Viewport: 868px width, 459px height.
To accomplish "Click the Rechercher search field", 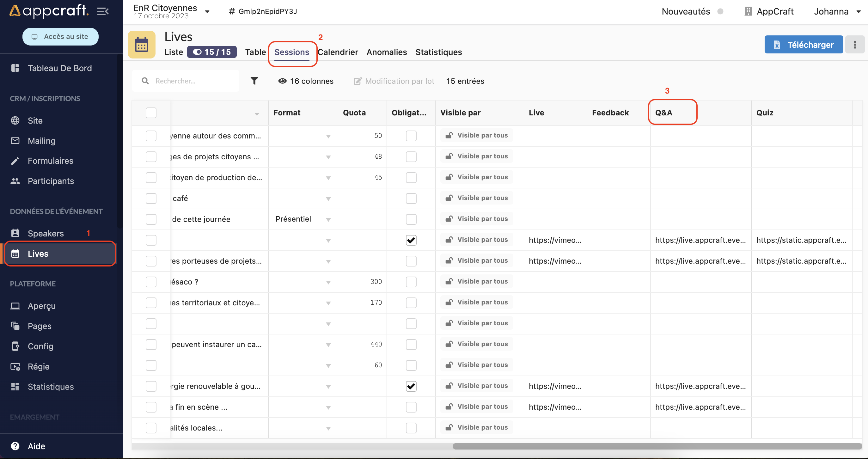I will tap(192, 81).
